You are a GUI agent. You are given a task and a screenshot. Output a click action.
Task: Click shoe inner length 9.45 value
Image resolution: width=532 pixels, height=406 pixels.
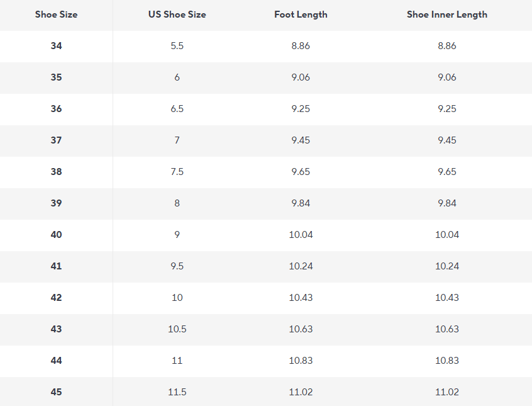click(447, 140)
